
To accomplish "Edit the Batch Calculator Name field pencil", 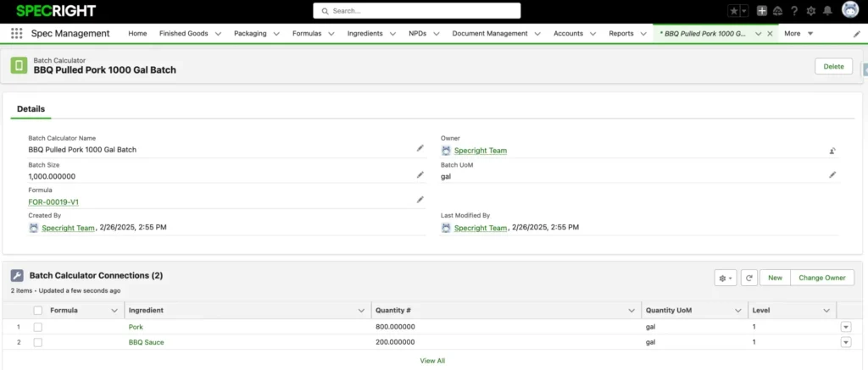I will click(420, 148).
